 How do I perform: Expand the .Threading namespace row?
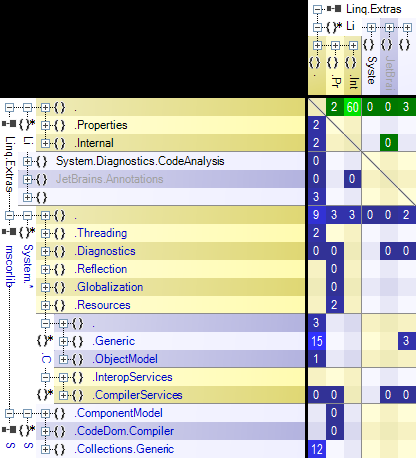coord(45,233)
